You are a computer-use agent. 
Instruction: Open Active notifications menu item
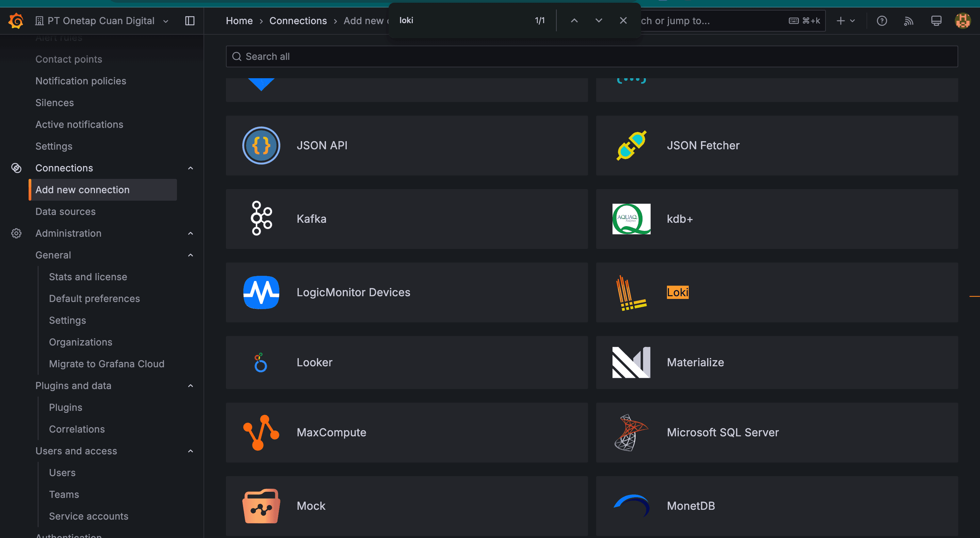(79, 124)
